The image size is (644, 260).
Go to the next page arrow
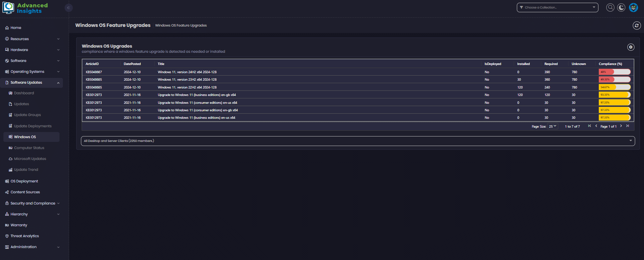pos(621,126)
